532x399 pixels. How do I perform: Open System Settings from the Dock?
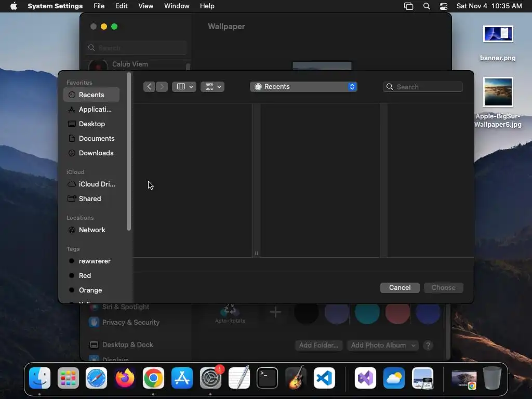point(210,378)
